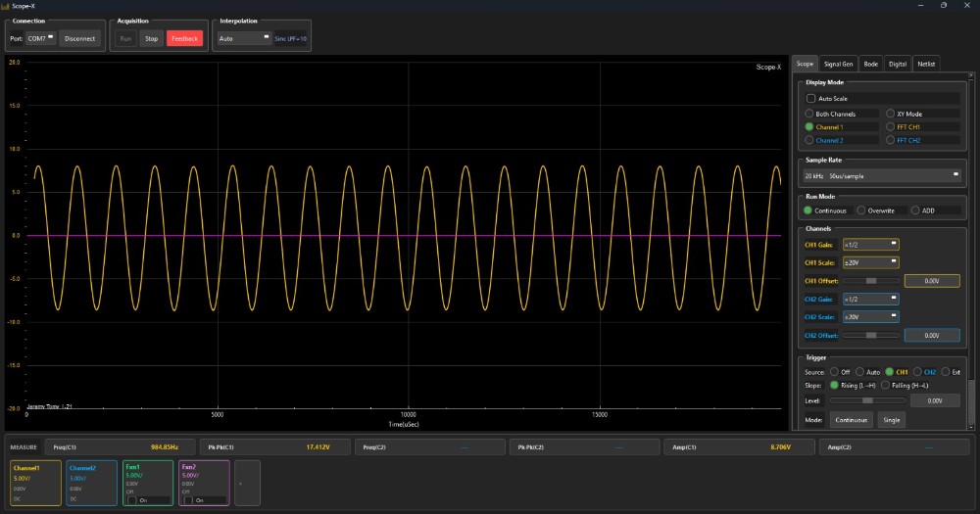
Task: Add a new function card with plus
Action: [x=247, y=483]
